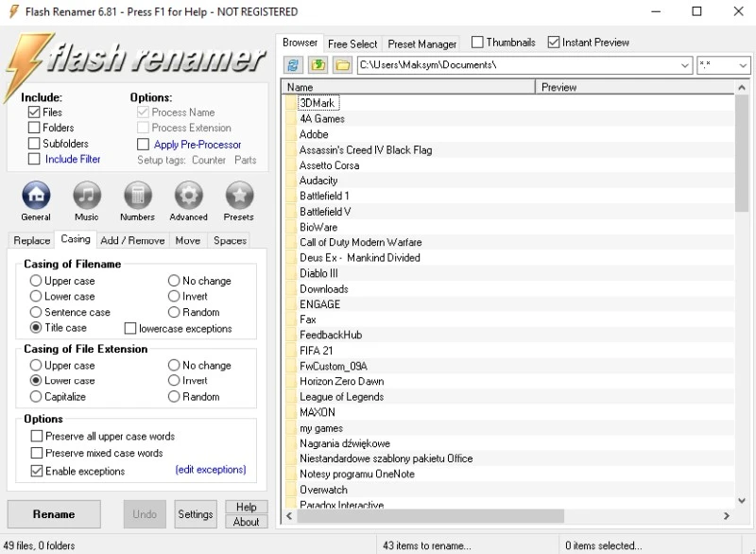The width and height of the screenshot is (756, 554).
Task: Click the file list vertical scrollbar
Action: 742,284
